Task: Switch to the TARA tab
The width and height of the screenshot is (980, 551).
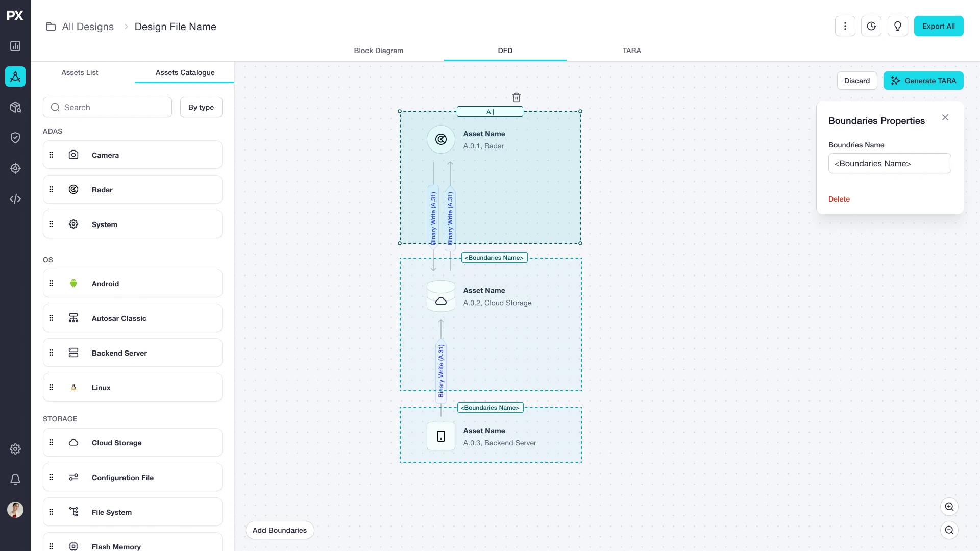Action: coord(632,51)
